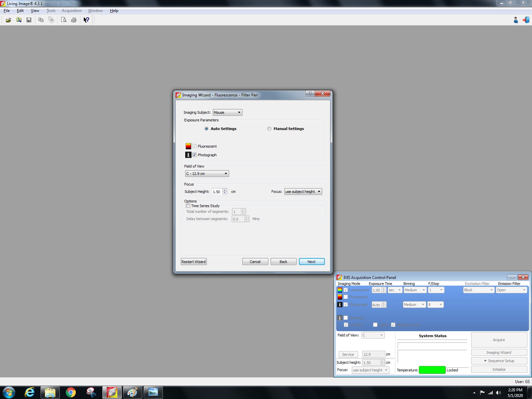Click the Open folder toolbar icon
This screenshot has height=399, width=532.
tap(8, 20)
